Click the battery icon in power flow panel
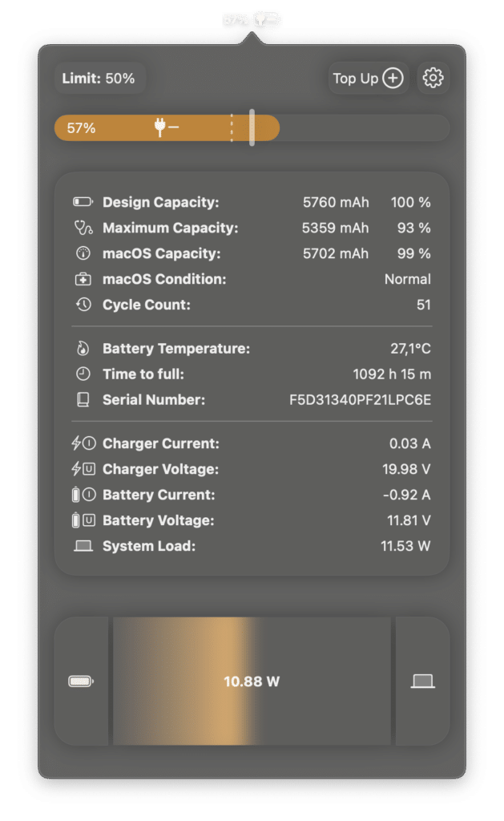The image size is (504, 821). [x=81, y=681]
